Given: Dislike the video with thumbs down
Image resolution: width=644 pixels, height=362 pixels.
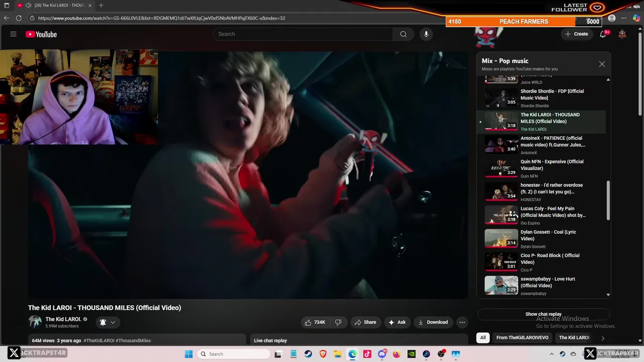Looking at the screenshot, I should pos(338,322).
